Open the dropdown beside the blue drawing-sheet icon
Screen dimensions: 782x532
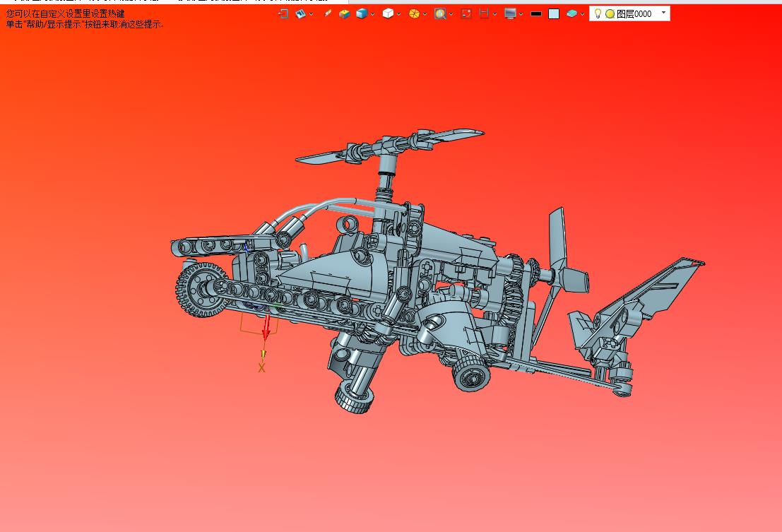pos(312,14)
